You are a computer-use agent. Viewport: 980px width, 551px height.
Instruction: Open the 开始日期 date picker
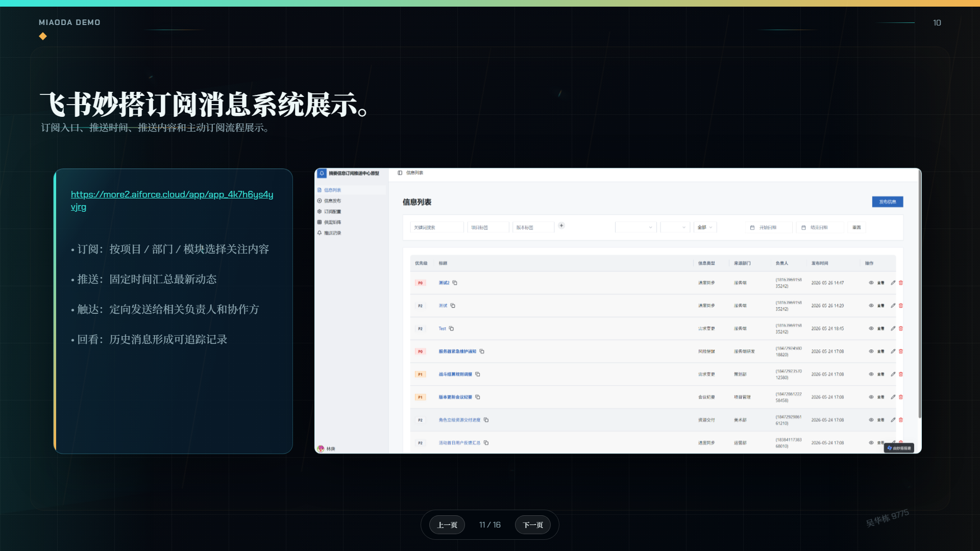coord(769,228)
